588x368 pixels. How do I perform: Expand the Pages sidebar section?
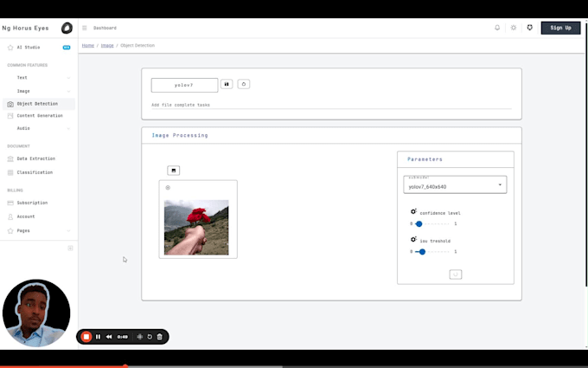point(39,230)
